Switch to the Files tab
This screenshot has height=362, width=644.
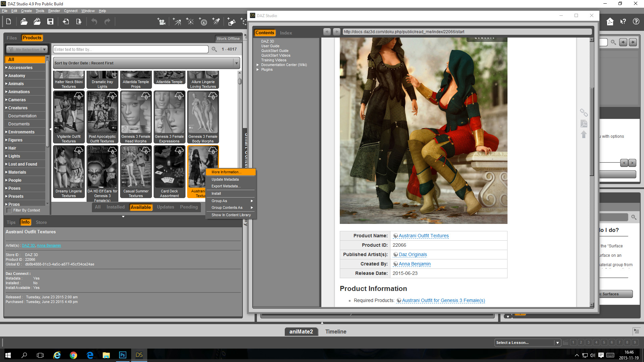(12, 38)
